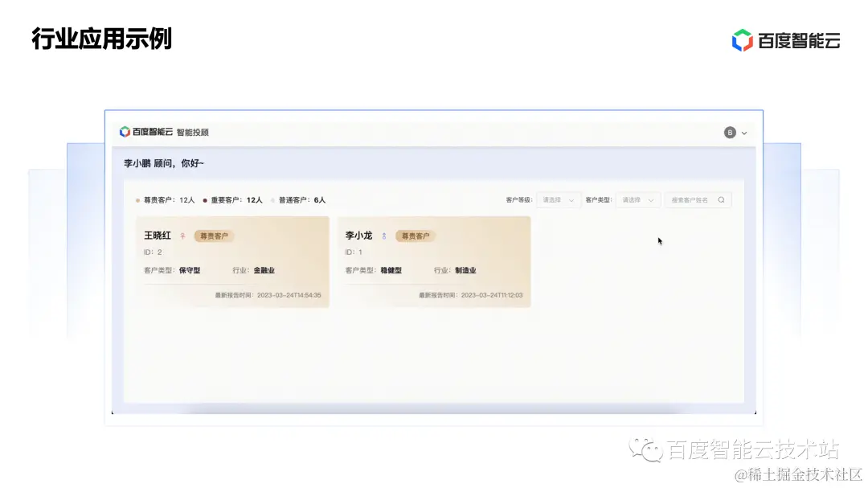The height and width of the screenshot is (488, 868).
Task: Click the 百度智能云 logo at slide top right
Action: (786, 40)
